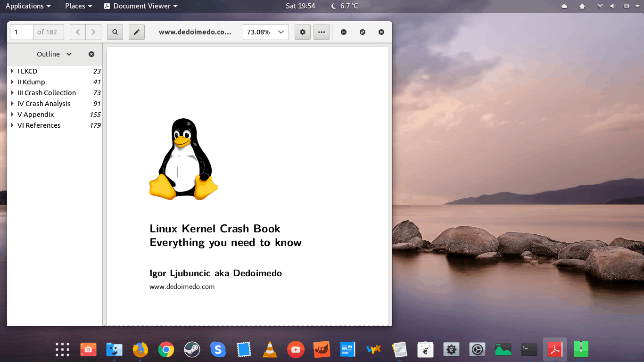Launch GIMP from the dock
This screenshot has width=644, height=362.
[x=322, y=349]
